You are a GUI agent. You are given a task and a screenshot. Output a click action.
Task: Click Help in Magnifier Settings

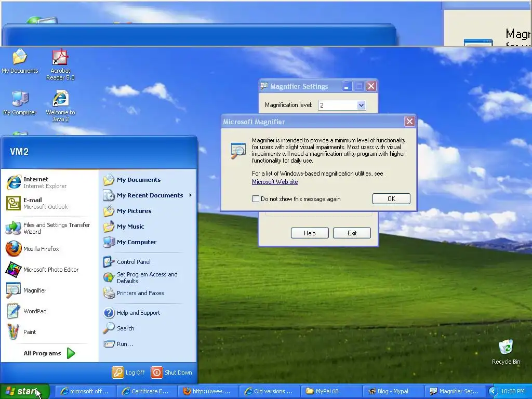tap(310, 233)
